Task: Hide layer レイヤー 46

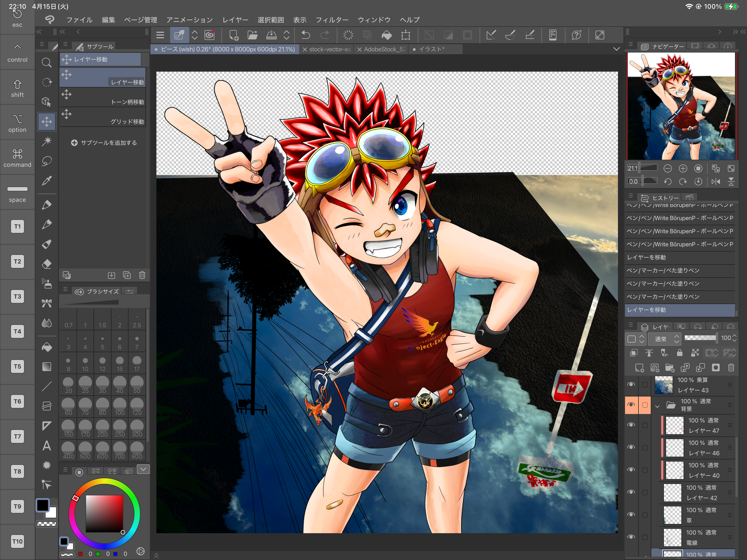Action: (631, 447)
